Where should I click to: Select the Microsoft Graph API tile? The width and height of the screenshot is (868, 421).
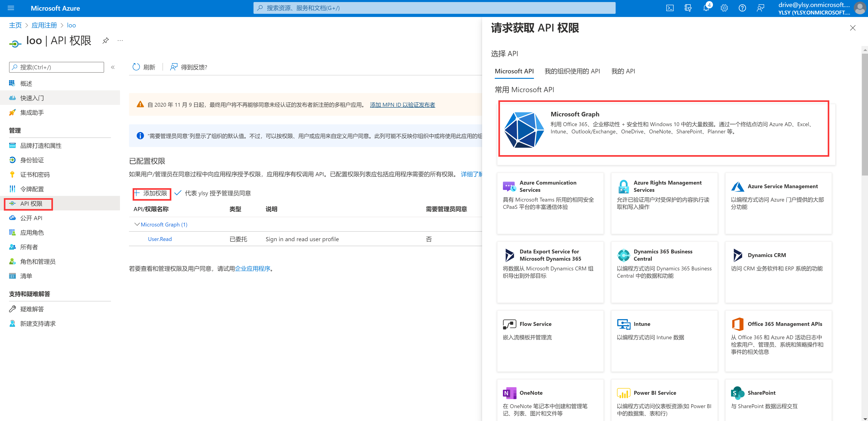click(663, 128)
